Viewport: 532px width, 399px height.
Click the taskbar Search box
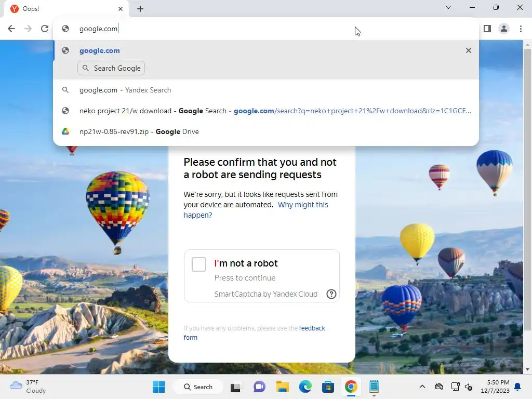[x=198, y=387]
